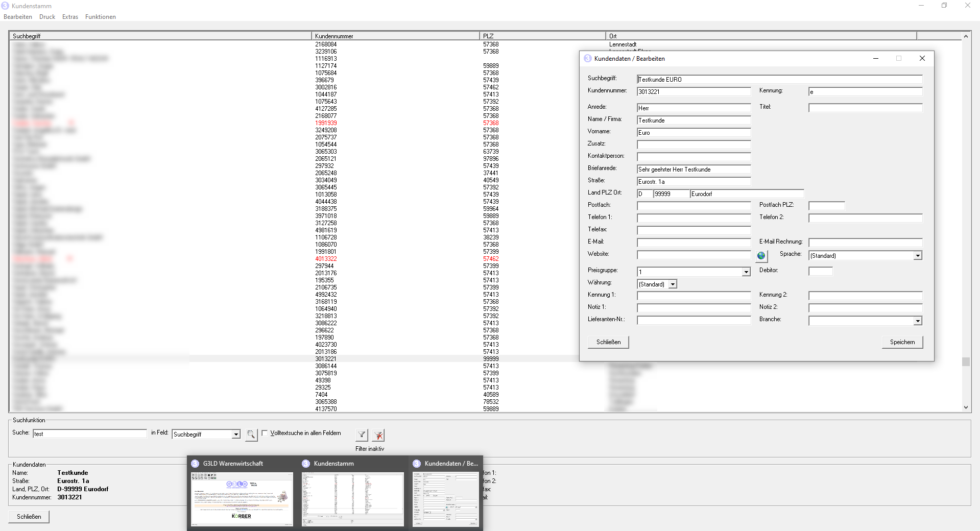Apply filter with the funnel icon
Screen dimensions: 980x531
pyautogui.click(x=362, y=435)
